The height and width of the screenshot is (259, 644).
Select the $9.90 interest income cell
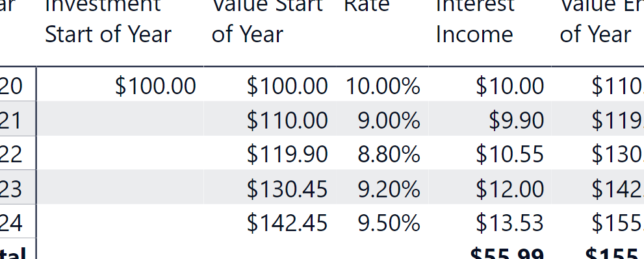(489, 119)
